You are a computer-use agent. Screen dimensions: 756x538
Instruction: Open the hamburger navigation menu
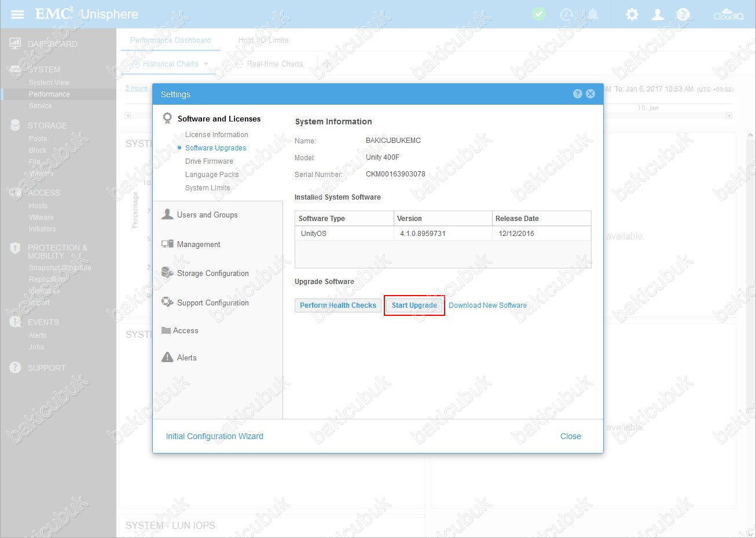17,14
